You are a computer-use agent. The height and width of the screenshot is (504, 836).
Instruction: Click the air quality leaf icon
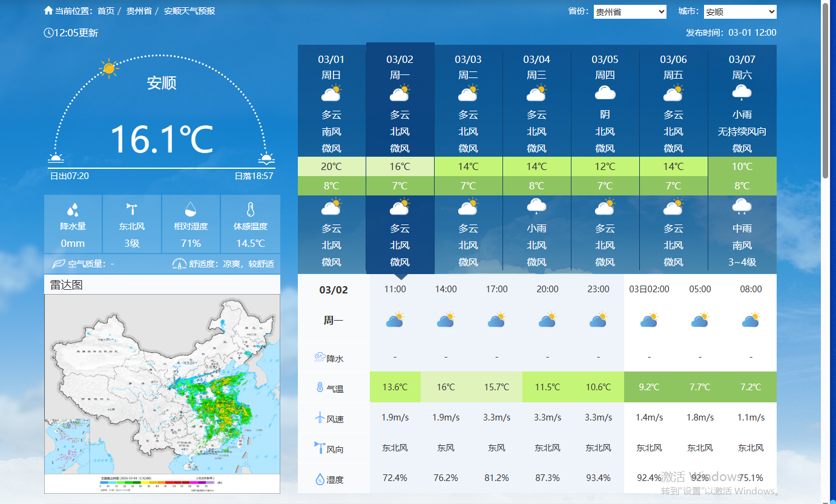click(58, 264)
